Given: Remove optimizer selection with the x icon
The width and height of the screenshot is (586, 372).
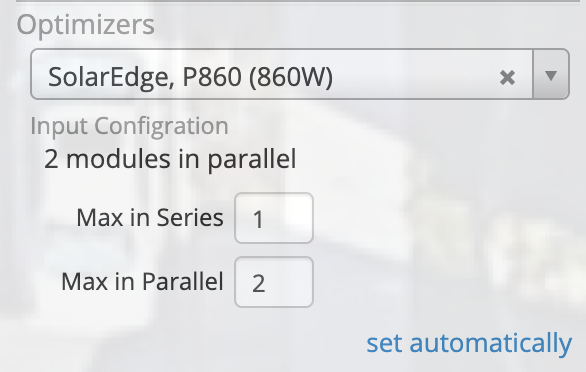Looking at the screenshot, I should [x=507, y=77].
